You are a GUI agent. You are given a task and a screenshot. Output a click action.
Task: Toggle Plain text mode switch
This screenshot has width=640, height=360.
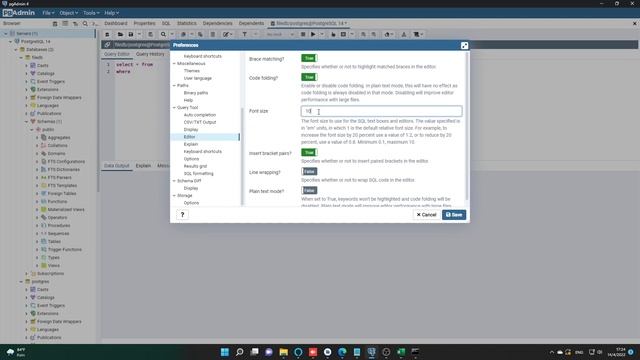pyautogui.click(x=309, y=191)
